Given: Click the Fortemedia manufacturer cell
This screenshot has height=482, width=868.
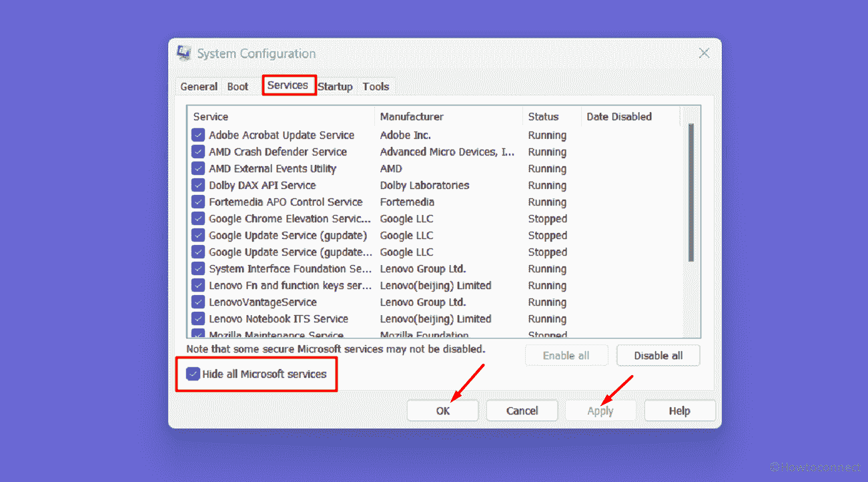Looking at the screenshot, I should 407,202.
